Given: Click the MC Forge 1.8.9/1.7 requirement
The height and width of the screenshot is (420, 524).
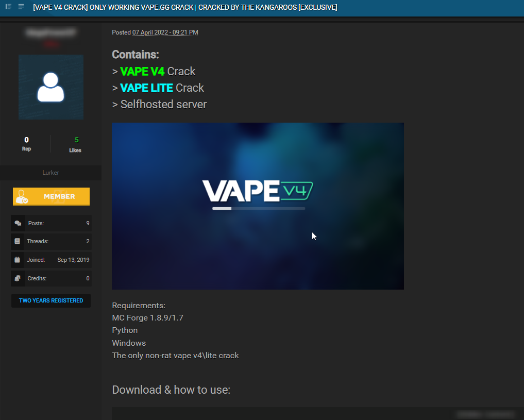Looking at the screenshot, I should click(x=148, y=318).
